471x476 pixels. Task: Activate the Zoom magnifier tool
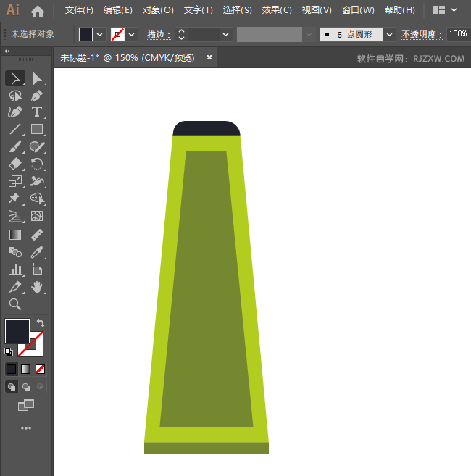pos(14,304)
